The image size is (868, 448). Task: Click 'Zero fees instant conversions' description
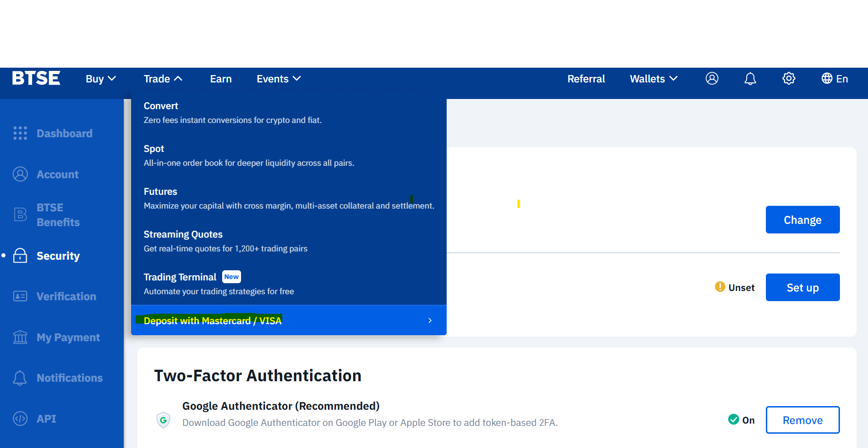(233, 120)
